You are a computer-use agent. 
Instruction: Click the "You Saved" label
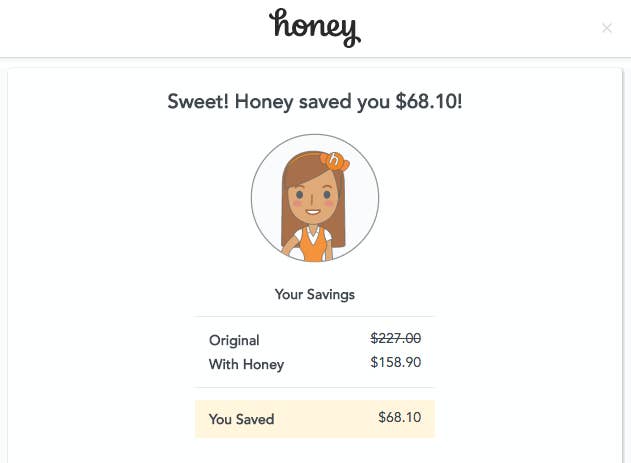click(241, 419)
